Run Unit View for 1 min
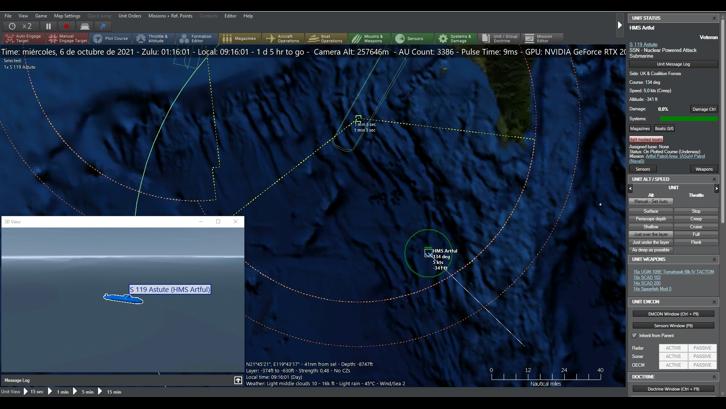 coord(58,392)
